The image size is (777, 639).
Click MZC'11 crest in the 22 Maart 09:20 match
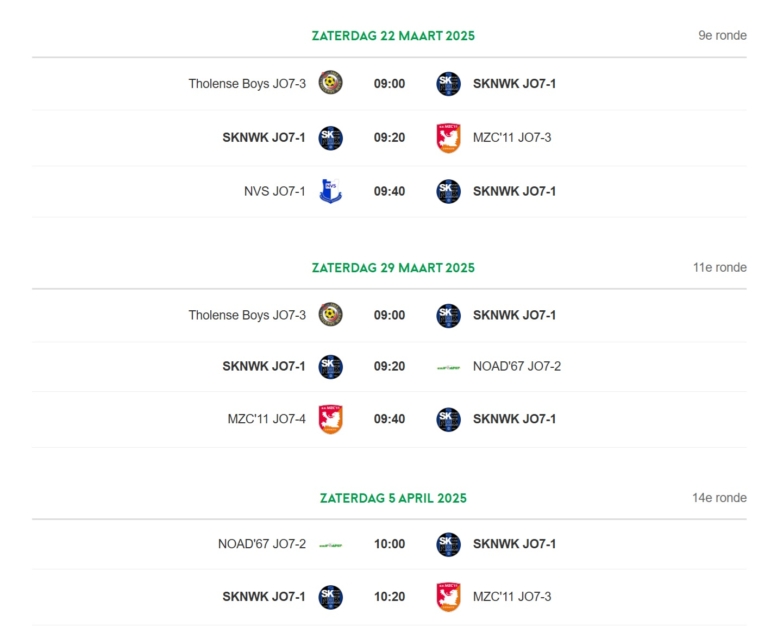[x=448, y=138]
